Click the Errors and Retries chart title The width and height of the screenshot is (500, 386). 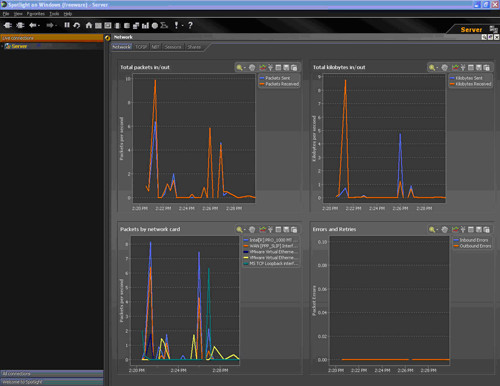coord(334,229)
